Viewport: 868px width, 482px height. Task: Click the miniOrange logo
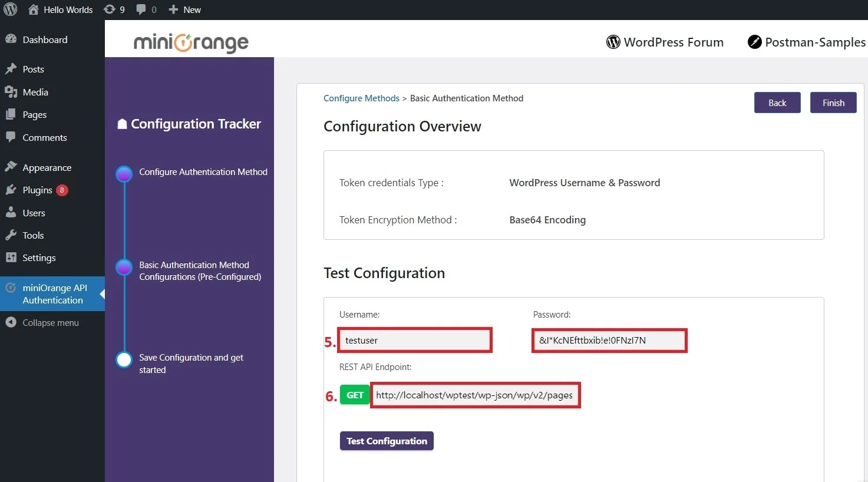tap(191, 42)
